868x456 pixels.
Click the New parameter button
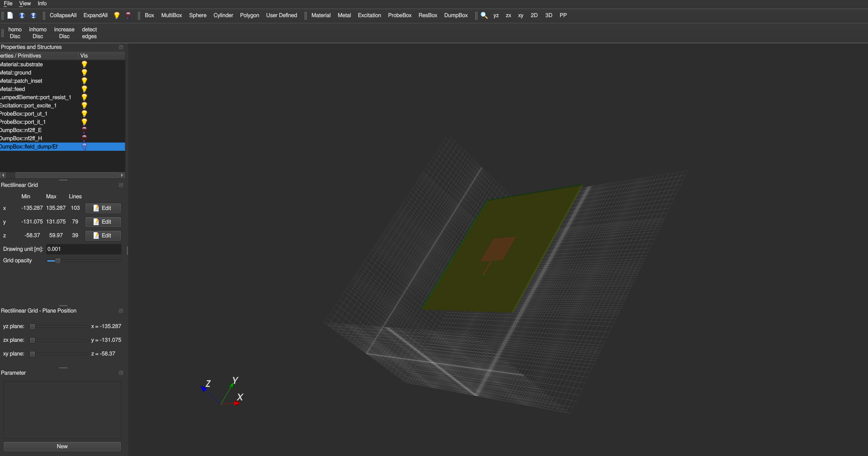pos(62,446)
